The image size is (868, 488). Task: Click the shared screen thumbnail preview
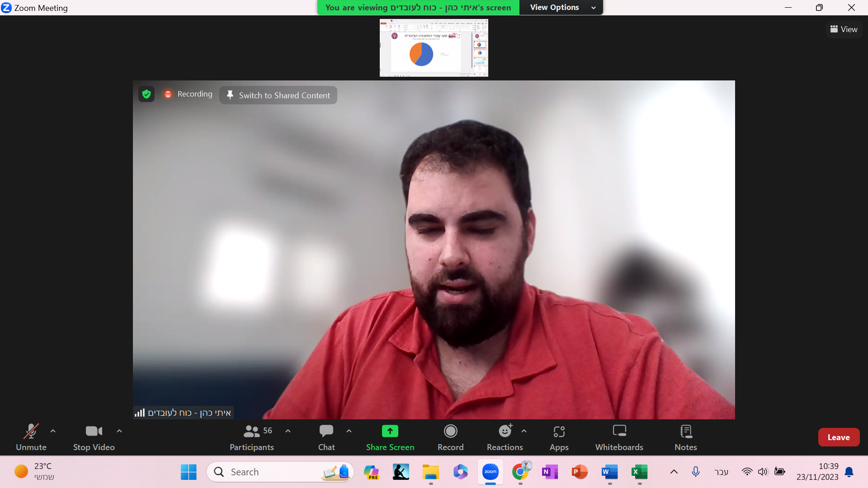click(x=434, y=48)
